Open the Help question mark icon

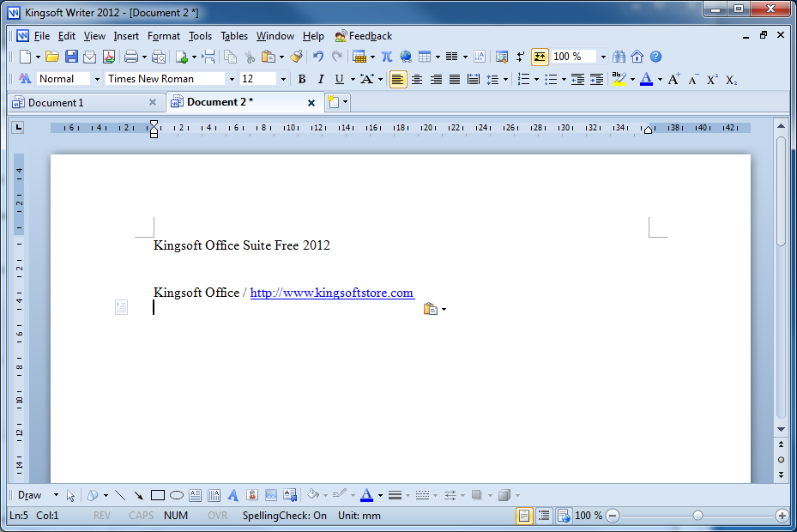(x=655, y=57)
